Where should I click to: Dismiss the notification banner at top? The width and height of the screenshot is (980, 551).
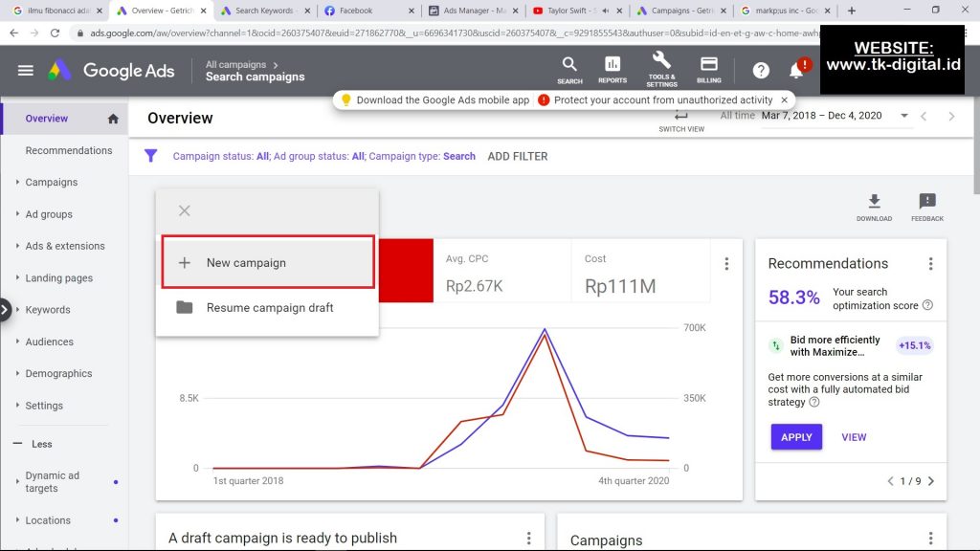pyautogui.click(x=785, y=99)
